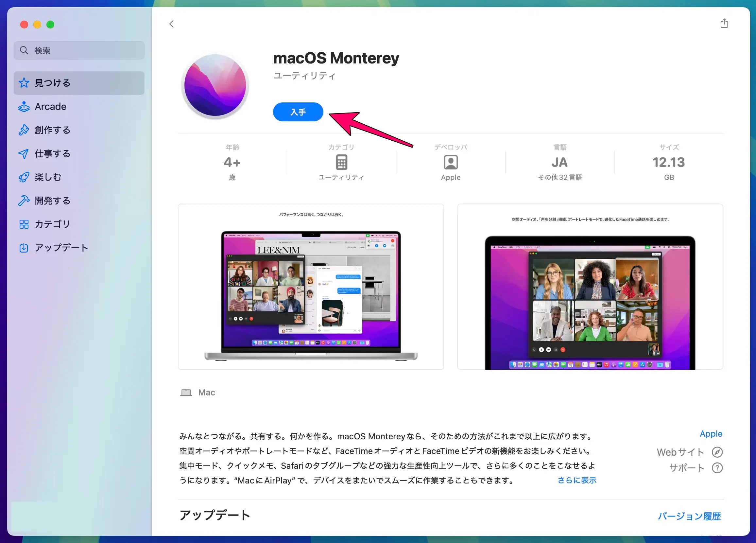The width and height of the screenshot is (756, 543).
Task: Open アップデート from the sidebar
Action: [61, 248]
